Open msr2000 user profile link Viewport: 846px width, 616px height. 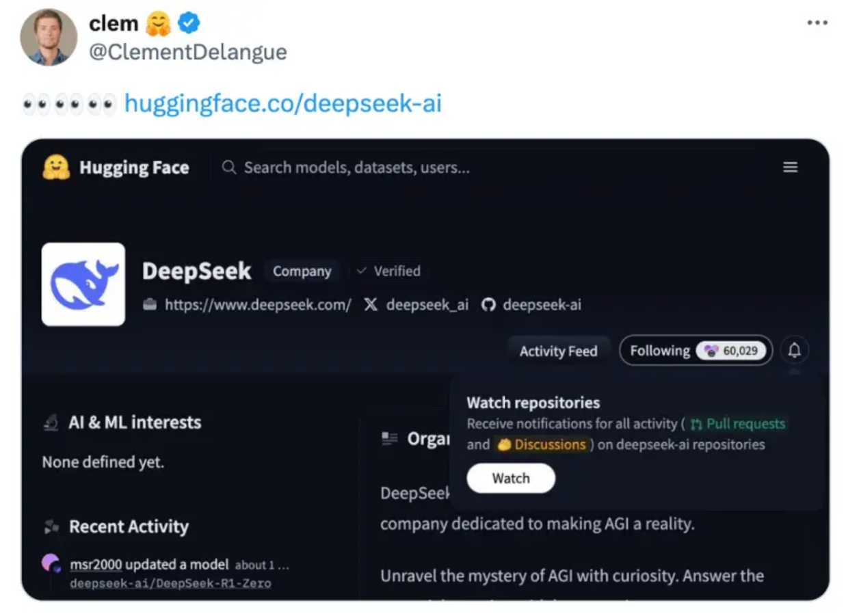pyautogui.click(x=96, y=565)
